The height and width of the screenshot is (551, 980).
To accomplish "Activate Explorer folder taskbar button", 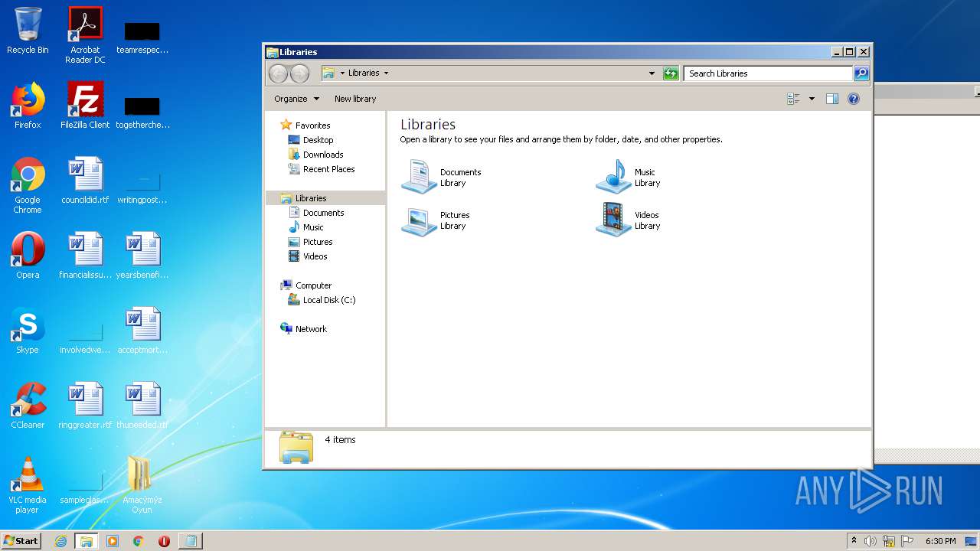I will (x=87, y=541).
